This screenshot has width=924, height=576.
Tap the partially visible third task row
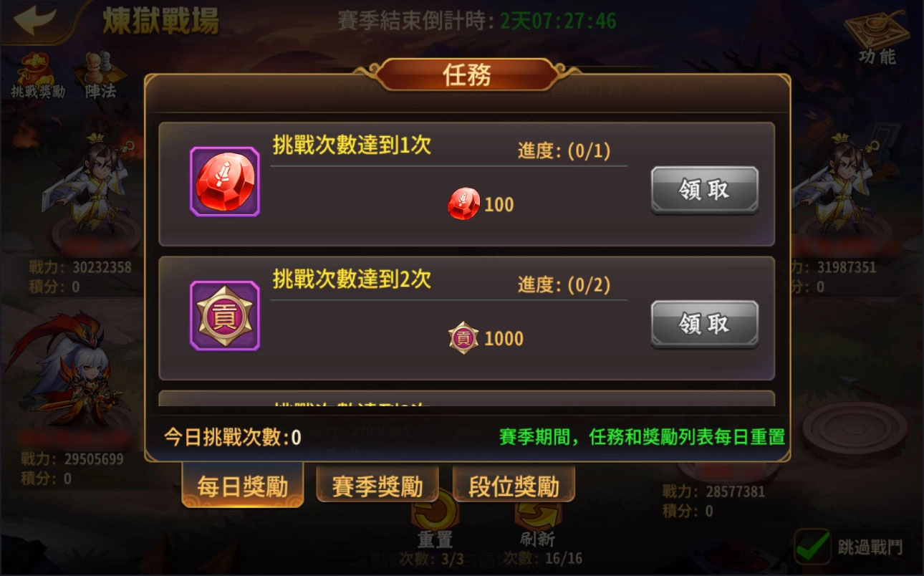466,399
